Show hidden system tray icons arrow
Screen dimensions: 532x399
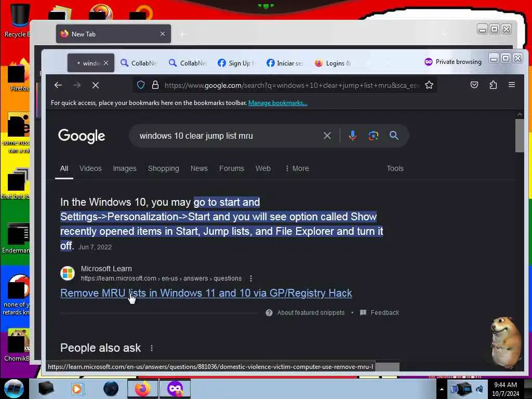point(442,389)
